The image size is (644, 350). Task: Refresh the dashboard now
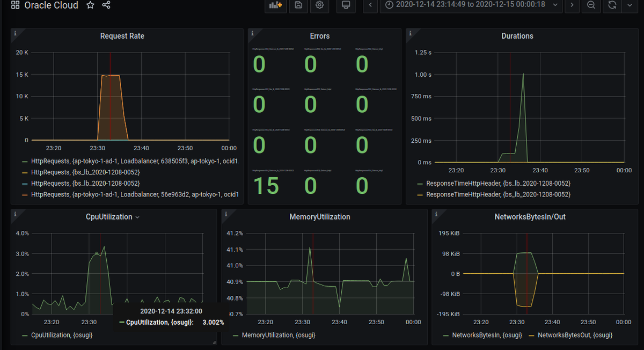pyautogui.click(x=612, y=5)
